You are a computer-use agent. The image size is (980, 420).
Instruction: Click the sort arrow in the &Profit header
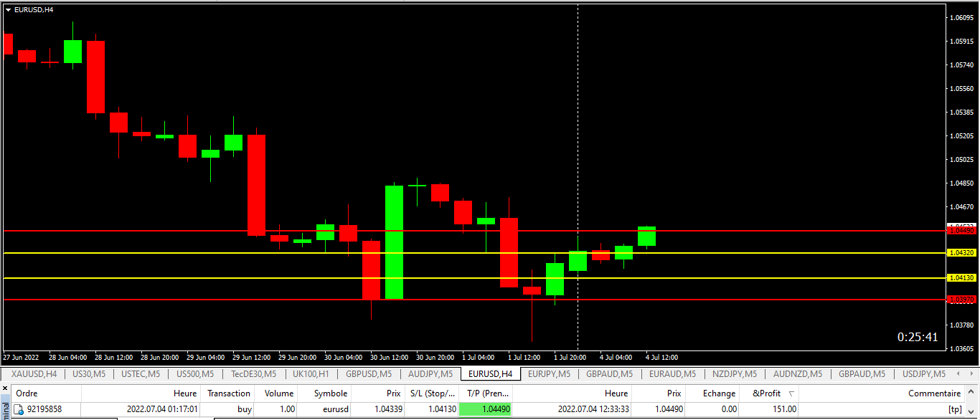tap(791, 393)
